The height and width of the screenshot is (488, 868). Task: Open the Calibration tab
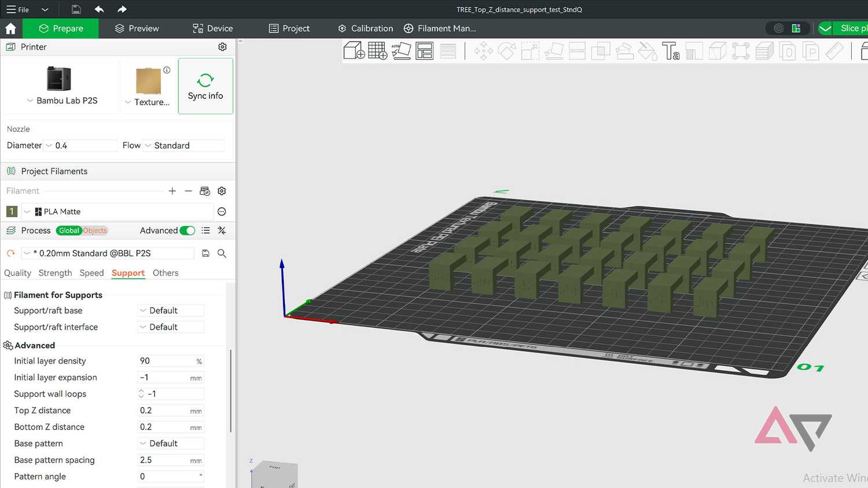(x=365, y=28)
